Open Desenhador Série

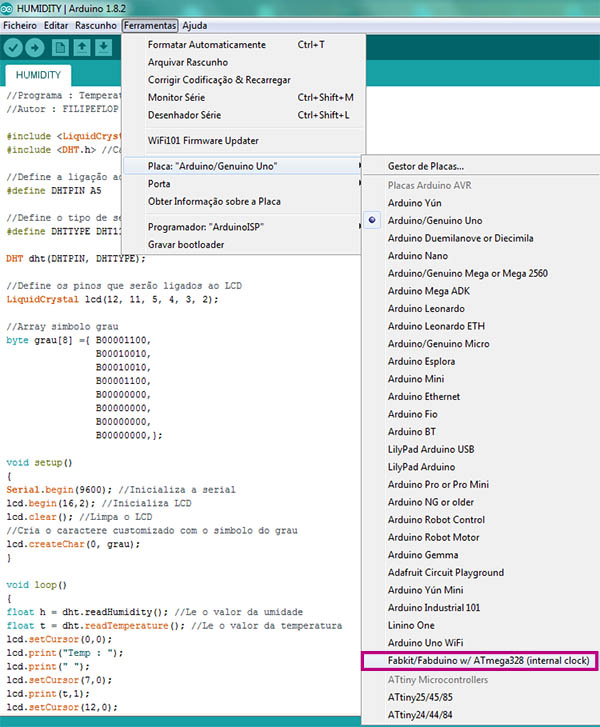(242, 115)
